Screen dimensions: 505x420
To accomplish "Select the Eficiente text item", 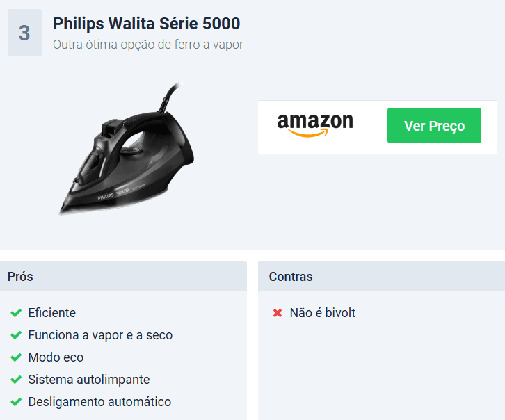I will [x=52, y=313].
